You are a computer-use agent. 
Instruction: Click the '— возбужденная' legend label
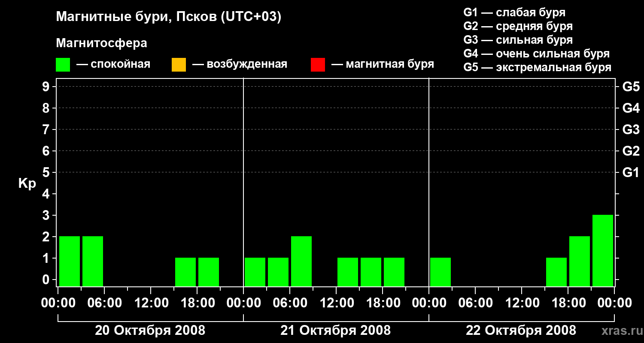[240, 64]
